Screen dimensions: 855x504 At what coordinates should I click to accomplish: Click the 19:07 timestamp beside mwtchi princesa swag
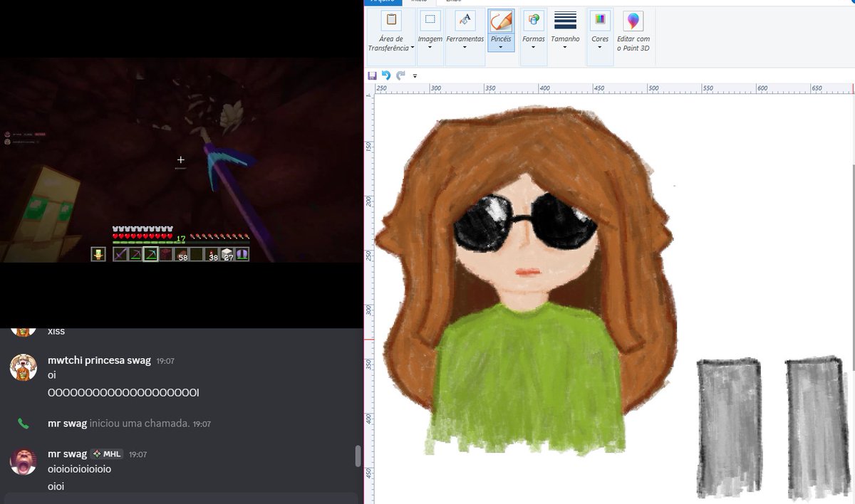165,361
